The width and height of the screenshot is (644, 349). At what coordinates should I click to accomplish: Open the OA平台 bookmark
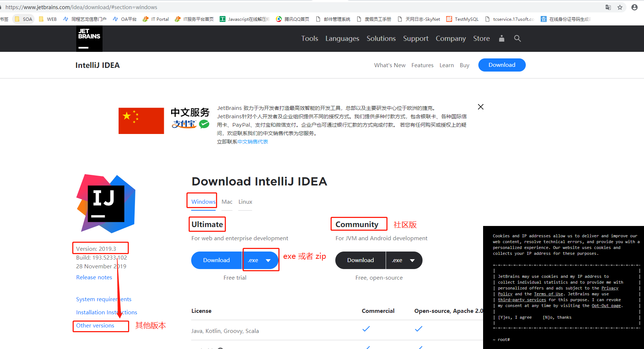125,19
